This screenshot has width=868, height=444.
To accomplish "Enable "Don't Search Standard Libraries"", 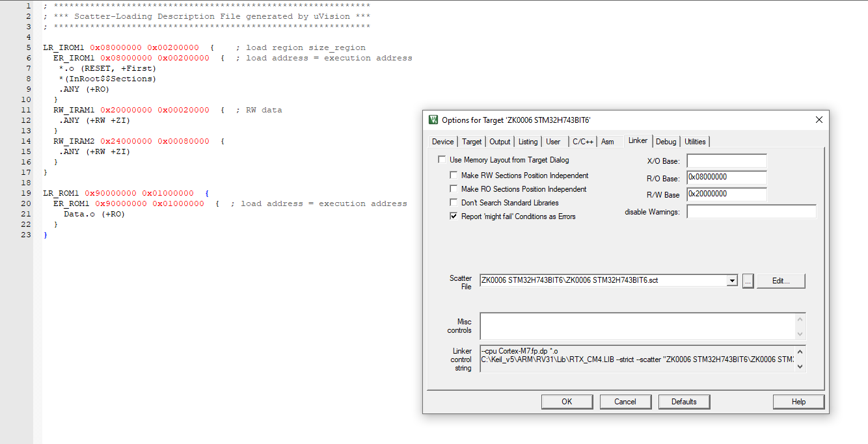I will point(454,202).
